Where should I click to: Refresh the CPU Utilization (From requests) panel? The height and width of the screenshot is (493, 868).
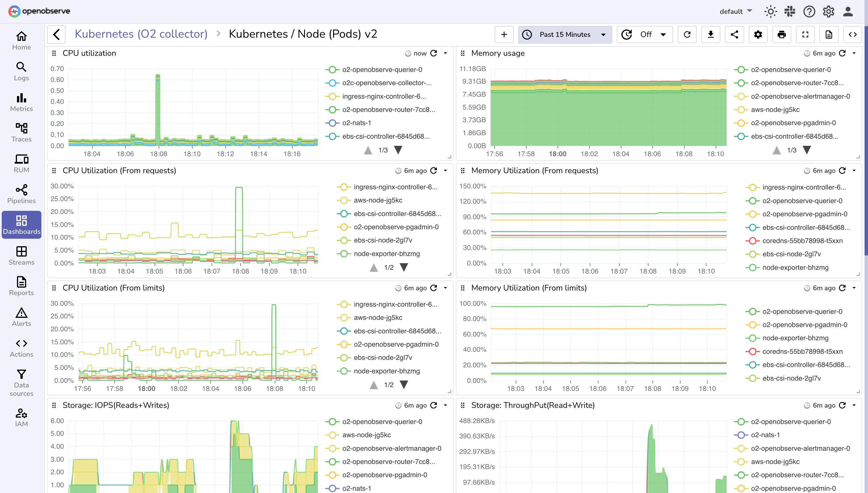(x=434, y=171)
